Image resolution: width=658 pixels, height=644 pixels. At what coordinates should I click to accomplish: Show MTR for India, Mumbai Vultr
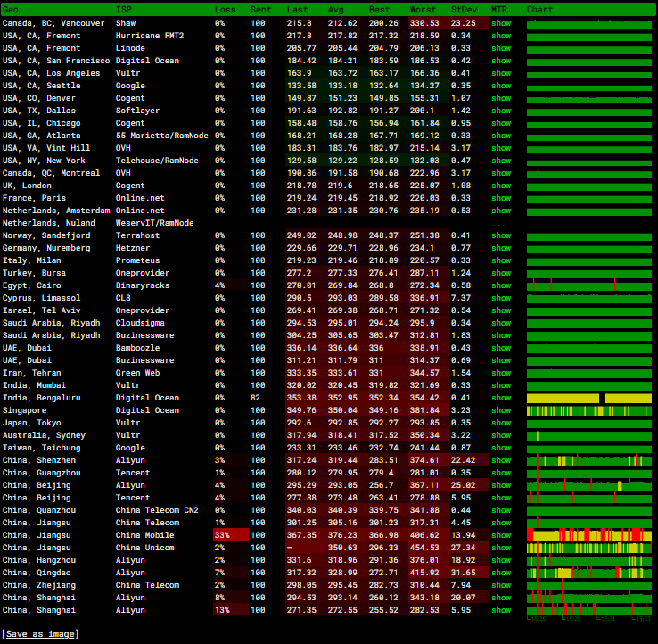tap(501, 385)
